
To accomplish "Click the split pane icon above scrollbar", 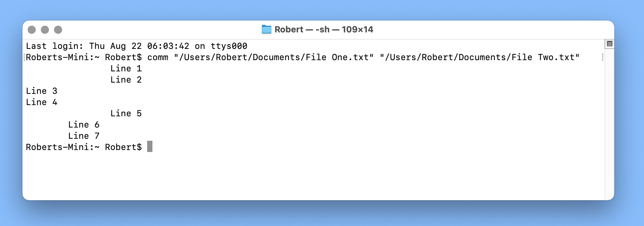I will point(609,44).
